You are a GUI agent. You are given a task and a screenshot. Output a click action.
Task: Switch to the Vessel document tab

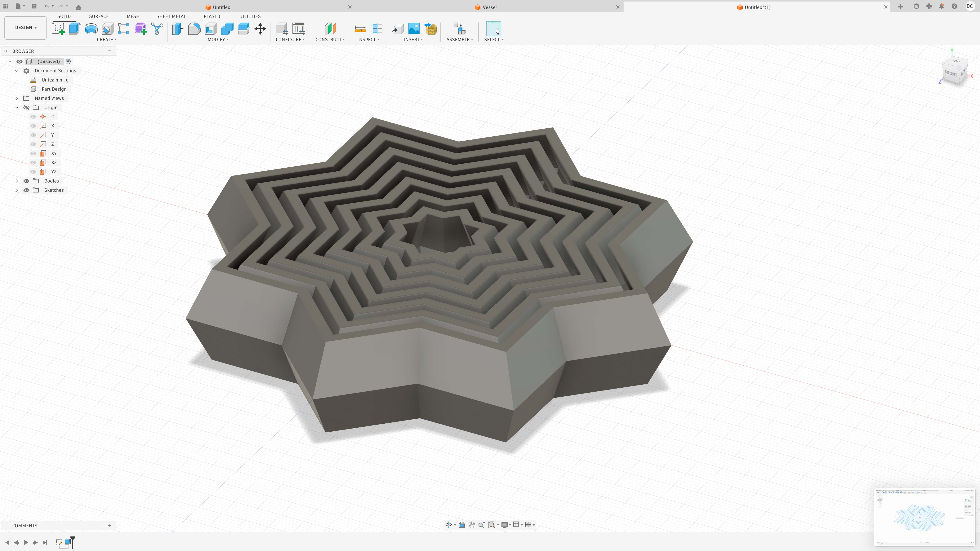click(490, 7)
